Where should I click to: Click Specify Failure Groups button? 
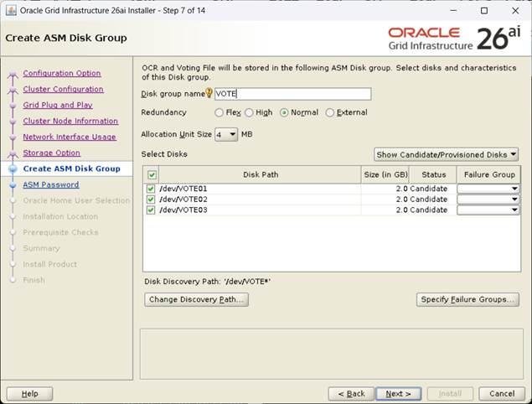tap(467, 299)
